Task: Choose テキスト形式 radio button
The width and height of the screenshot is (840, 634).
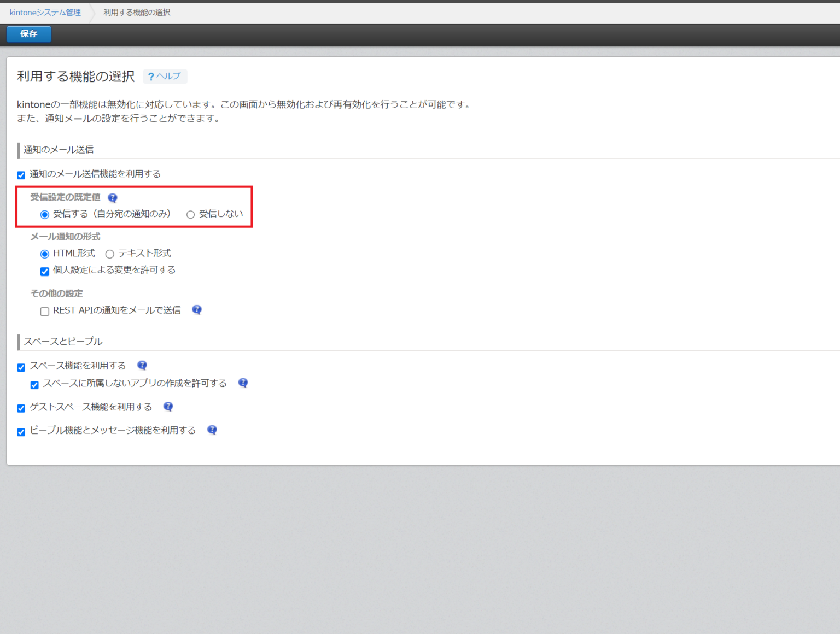Action: (110, 254)
